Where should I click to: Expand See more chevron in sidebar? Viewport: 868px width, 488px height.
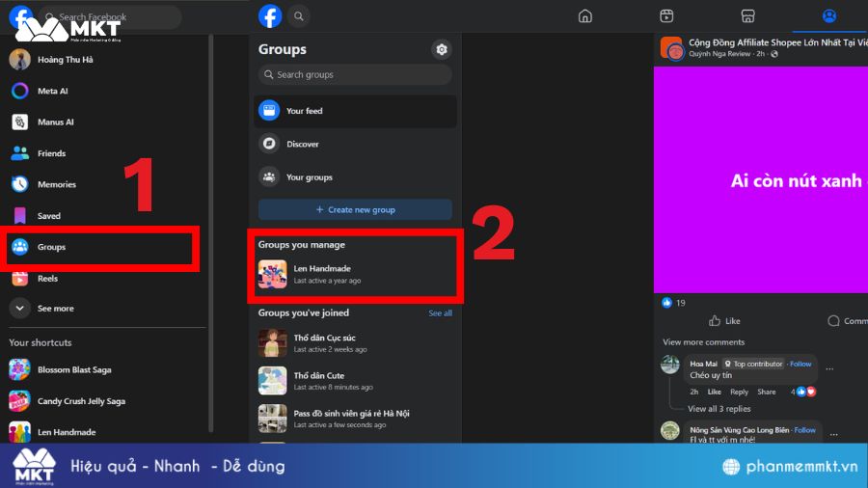pos(20,309)
